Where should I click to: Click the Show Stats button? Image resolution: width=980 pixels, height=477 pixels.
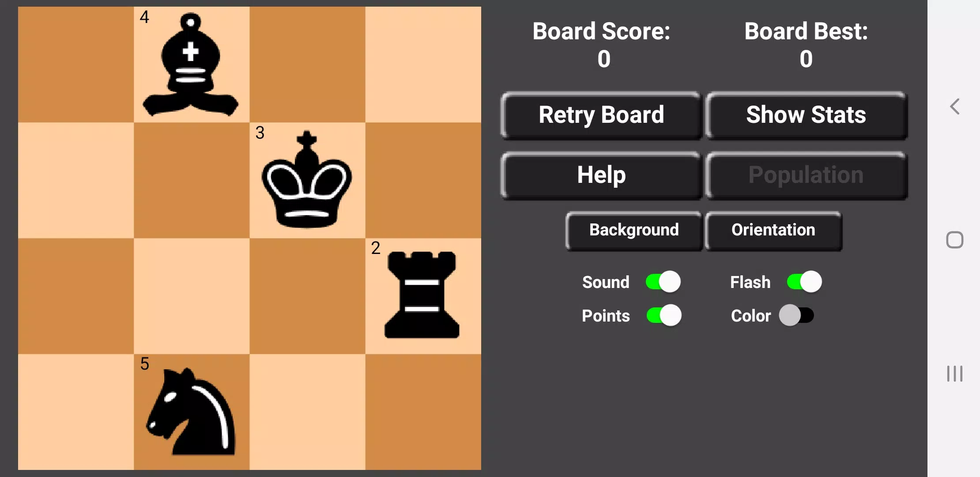tap(806, 114)
